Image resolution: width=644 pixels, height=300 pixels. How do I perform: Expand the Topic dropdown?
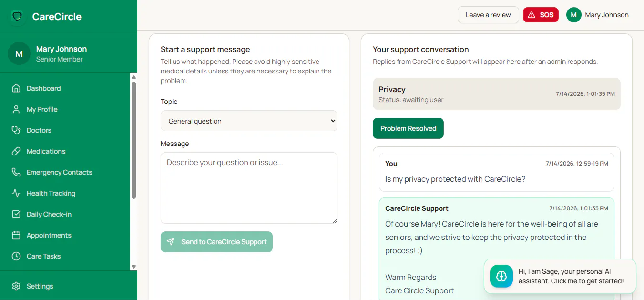click(249, 121)
